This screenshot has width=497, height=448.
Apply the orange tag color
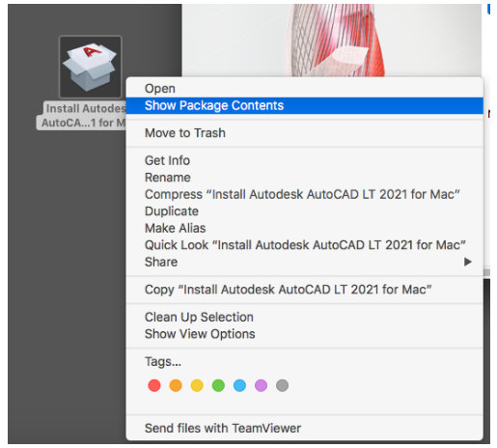tap(176, 385)
